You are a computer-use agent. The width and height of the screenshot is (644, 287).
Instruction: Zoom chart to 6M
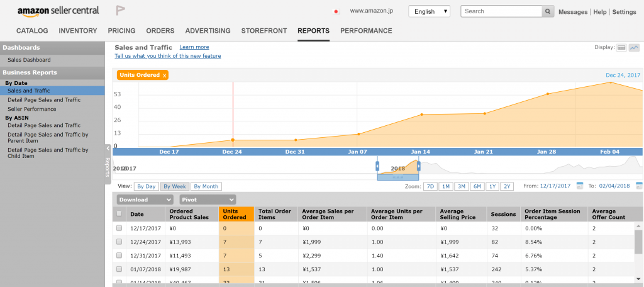pos(477,187)
